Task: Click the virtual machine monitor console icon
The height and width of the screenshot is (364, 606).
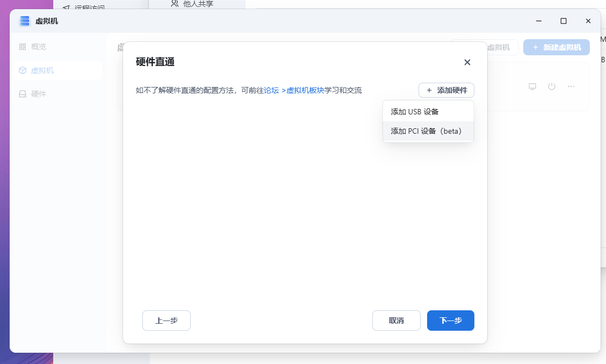Action: click(x=532, y=86)
